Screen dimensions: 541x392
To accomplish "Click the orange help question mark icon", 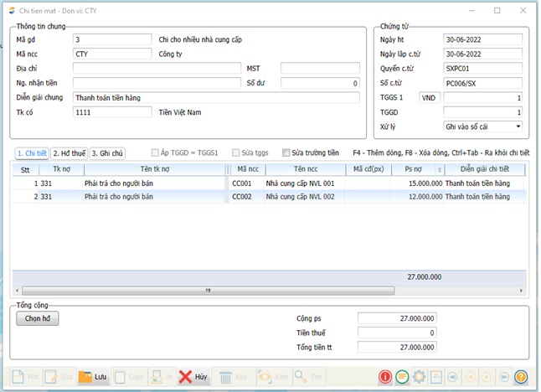I will pos(521,377).
